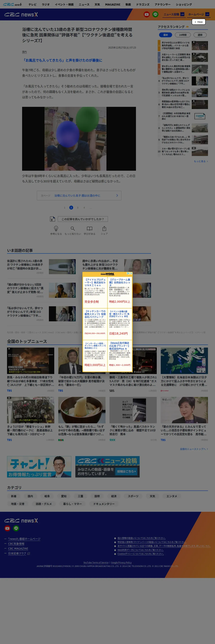
Task: Select the エンタメ category chip
Action: 172,496
